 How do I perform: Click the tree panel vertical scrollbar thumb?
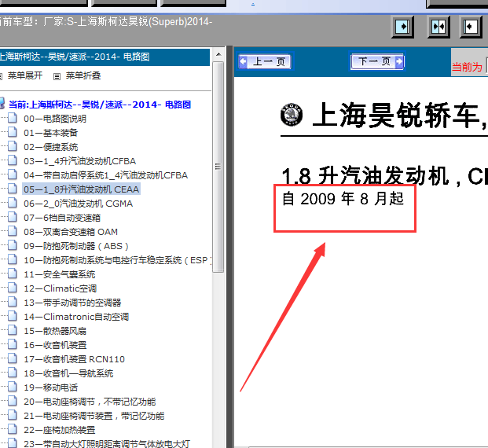(218, 167)
